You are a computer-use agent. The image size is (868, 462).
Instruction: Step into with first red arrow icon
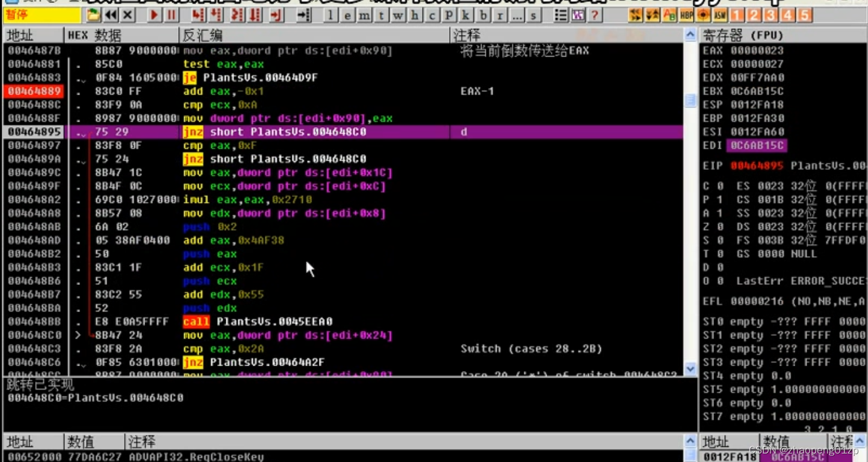[x=199, y=15]
